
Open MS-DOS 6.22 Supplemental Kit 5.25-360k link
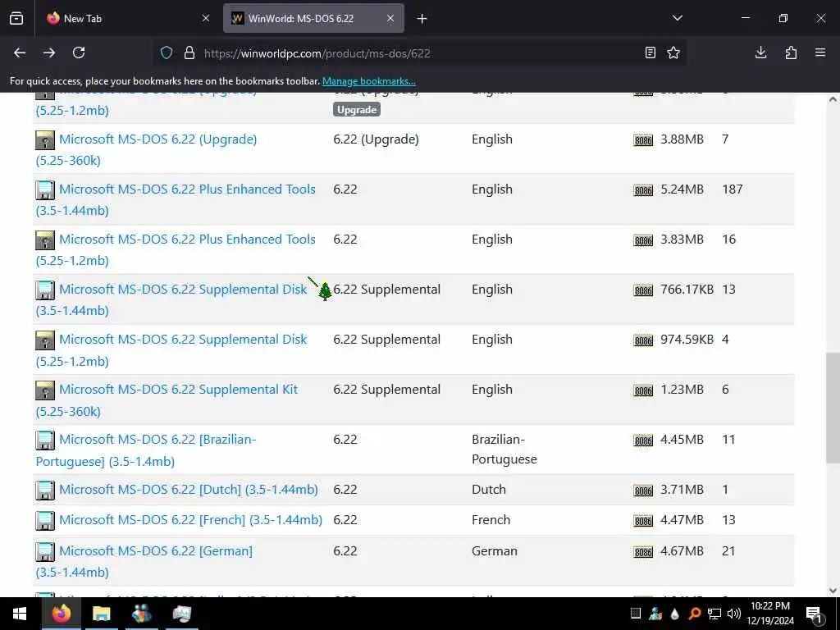[x=178, y=390]
